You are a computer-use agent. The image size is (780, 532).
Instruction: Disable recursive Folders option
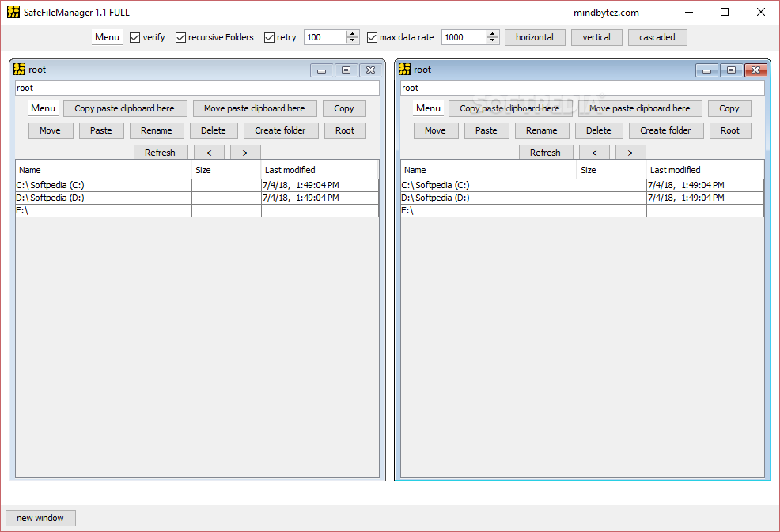(x=180, y=36)
